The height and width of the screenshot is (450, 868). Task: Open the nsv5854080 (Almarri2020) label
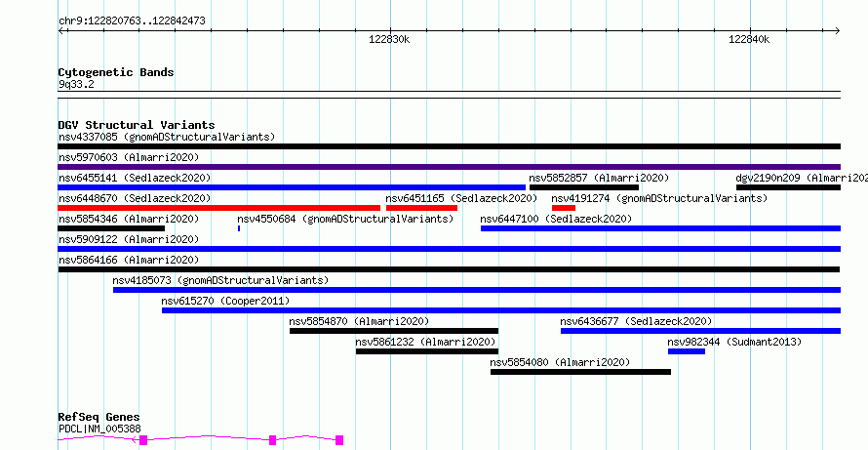click(x=560, y=362)
